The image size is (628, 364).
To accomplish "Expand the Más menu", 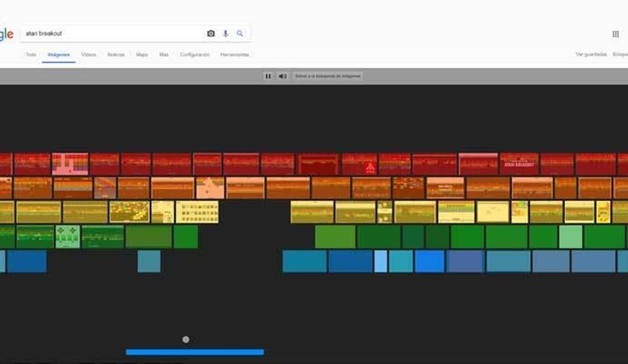I will 164,54.
